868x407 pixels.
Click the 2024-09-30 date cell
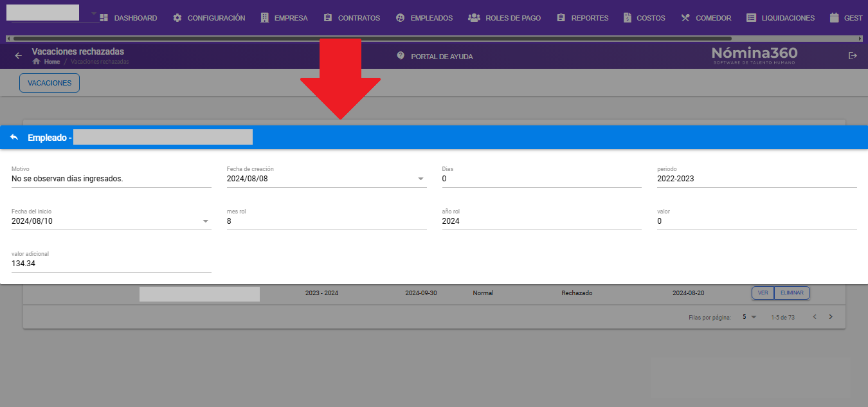coord(421,293)
